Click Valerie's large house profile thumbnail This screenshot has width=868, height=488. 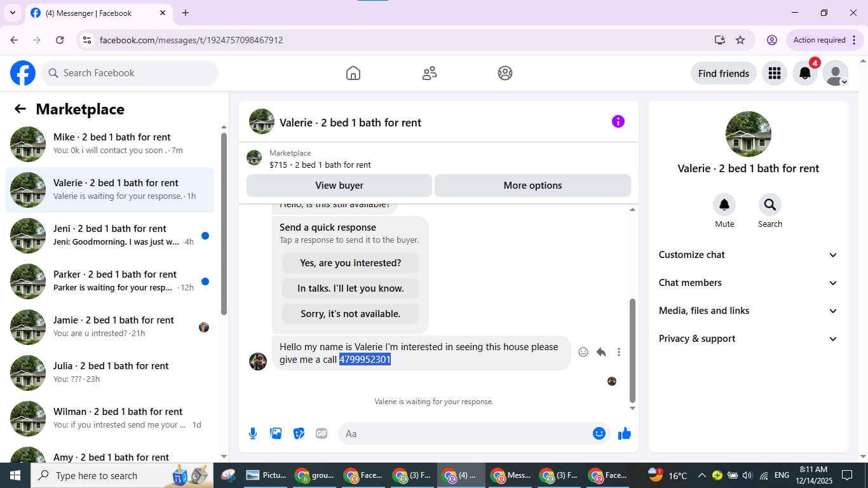(749, 134)
